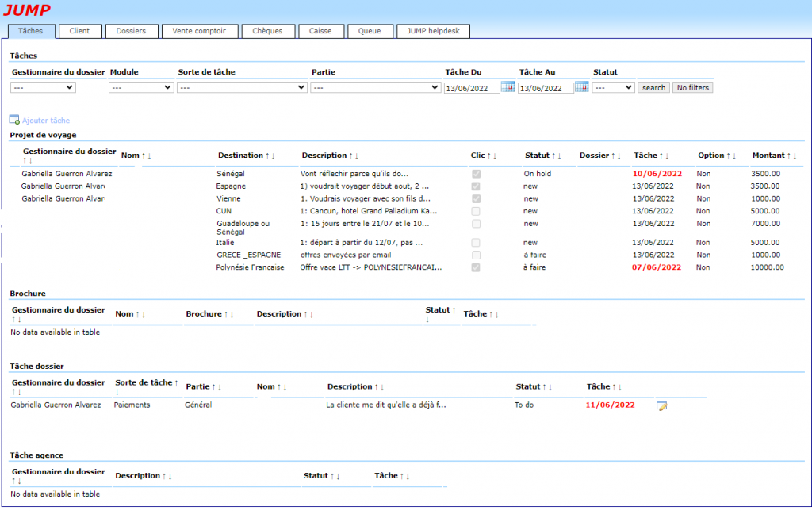812x511 pixels.
Task: Sort Projet de voyage by Montant ascending arrow
Action: (x=789, y=156)
